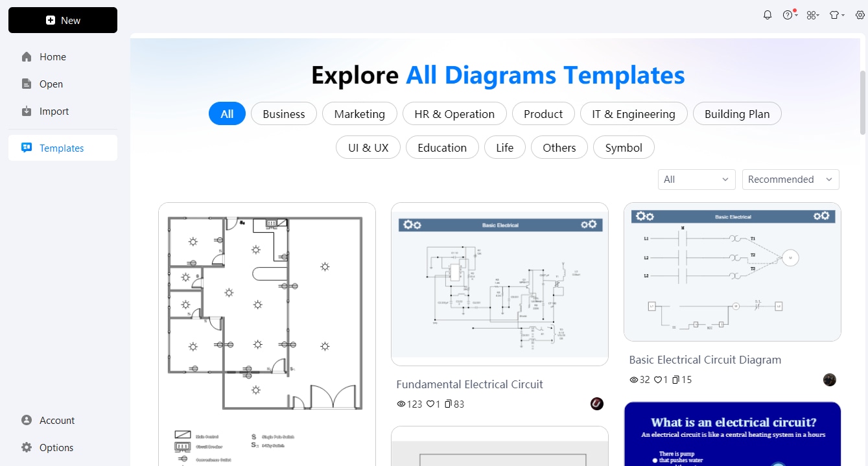Open the help menu icon
This screenshot has width=868, height=466.
(x=788, y=15)
